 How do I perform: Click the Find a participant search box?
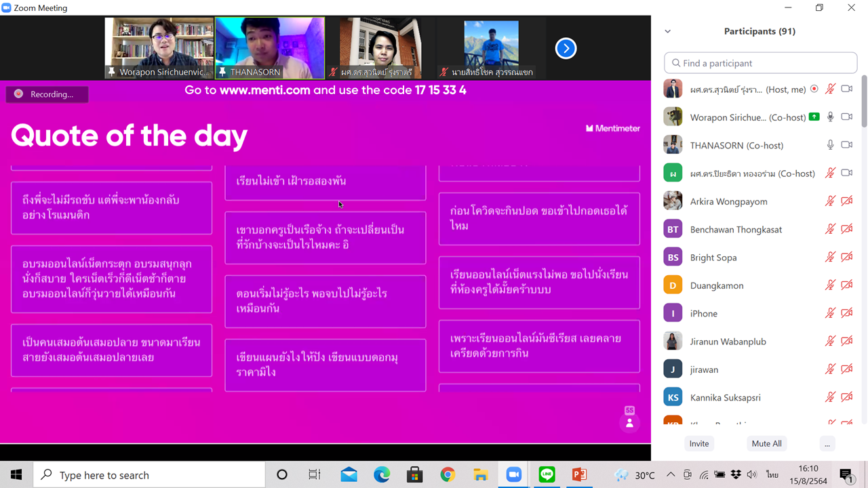(x=760, y=63)
